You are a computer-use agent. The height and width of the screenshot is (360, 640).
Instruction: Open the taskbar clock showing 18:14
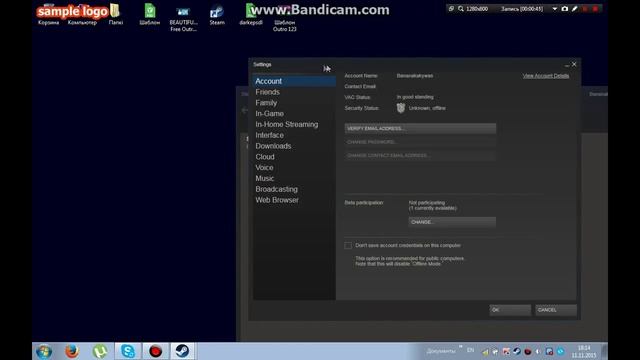click(x=584, y=351)
